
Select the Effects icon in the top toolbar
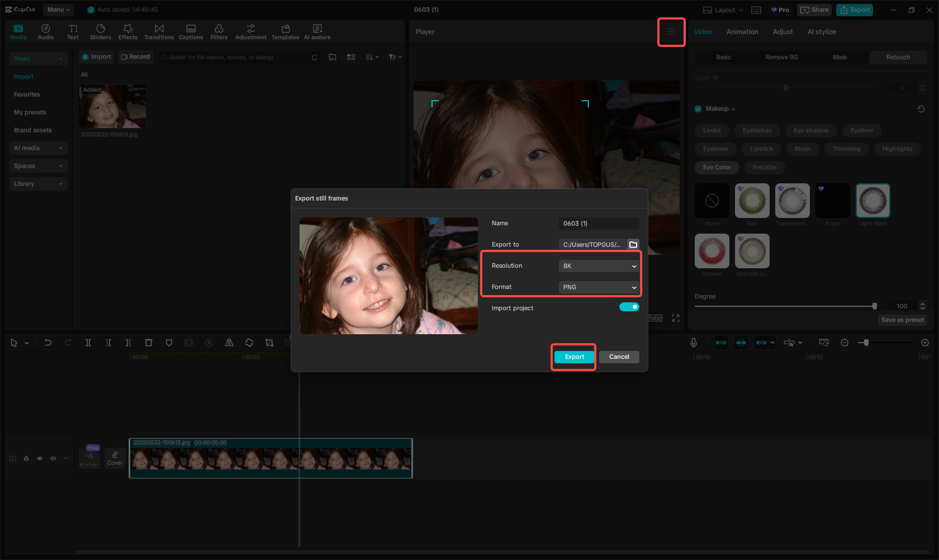pyautogui.click(x=128, y=31)
